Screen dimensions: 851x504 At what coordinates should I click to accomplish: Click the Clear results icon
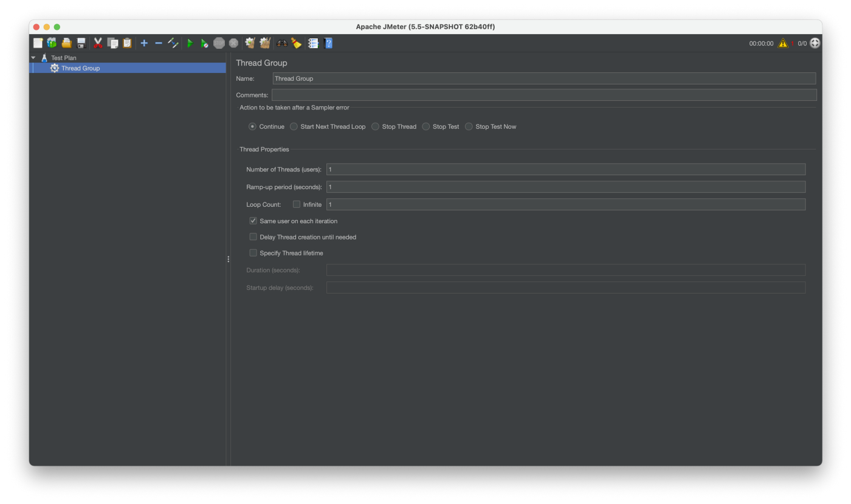point(250,43)
